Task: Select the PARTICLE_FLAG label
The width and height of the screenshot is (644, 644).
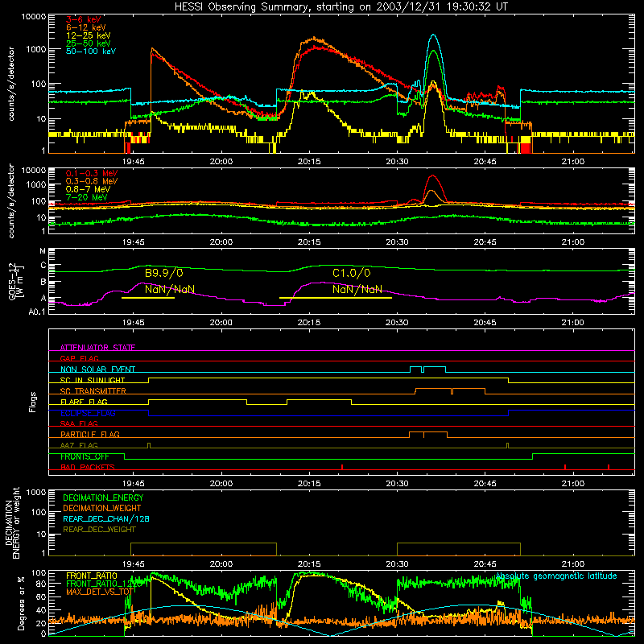Action: 90,434
